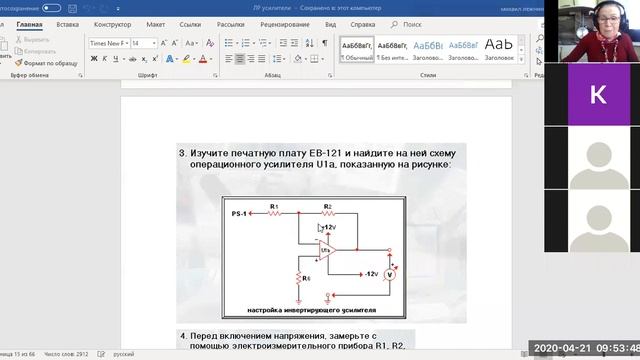This screenshot has height=360, width=640.
Task: Open the Шрифт dialog launcher
Action: tap(215, 76)
